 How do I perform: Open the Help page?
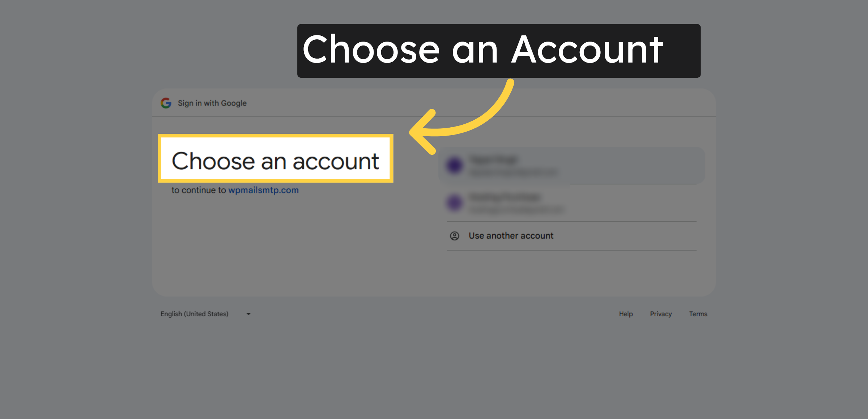pos(625,314)
